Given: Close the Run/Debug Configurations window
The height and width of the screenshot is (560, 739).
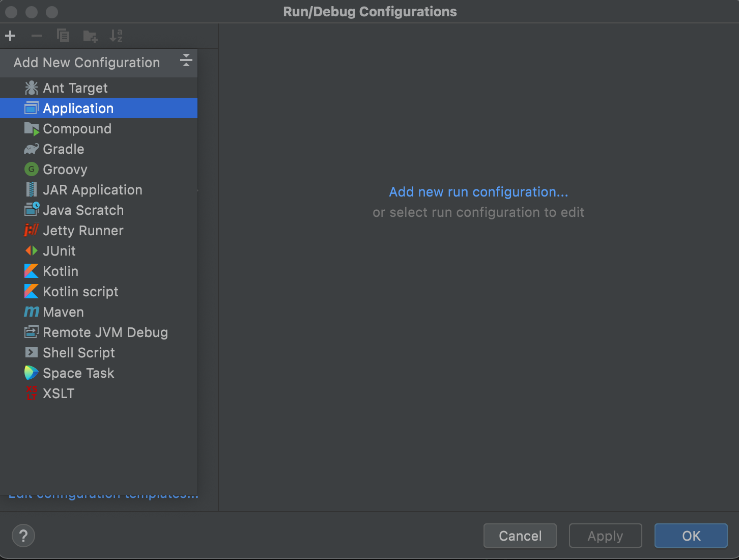Looking at the screenshot, I should (x=11, y=12).
